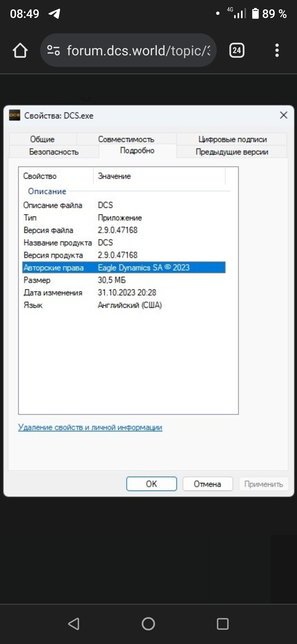Screen dimensions: 297x644
Task: Select the Версия продукта row
Action: tap(124, 255)
